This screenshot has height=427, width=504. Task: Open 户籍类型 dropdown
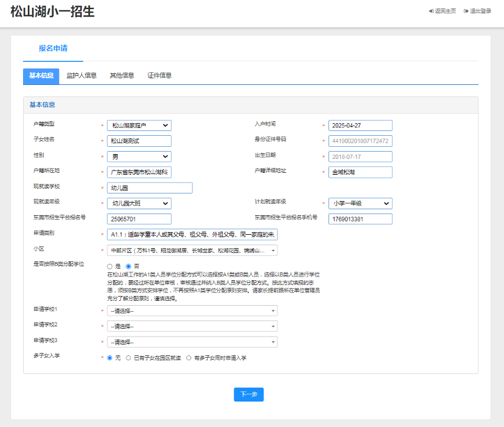tap(139, 126)
